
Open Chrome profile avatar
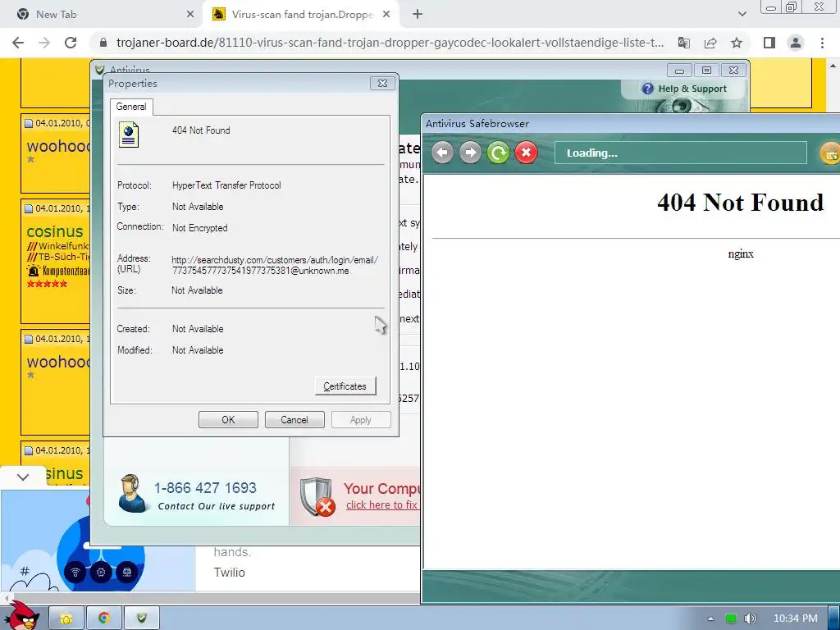coord(796,43)
